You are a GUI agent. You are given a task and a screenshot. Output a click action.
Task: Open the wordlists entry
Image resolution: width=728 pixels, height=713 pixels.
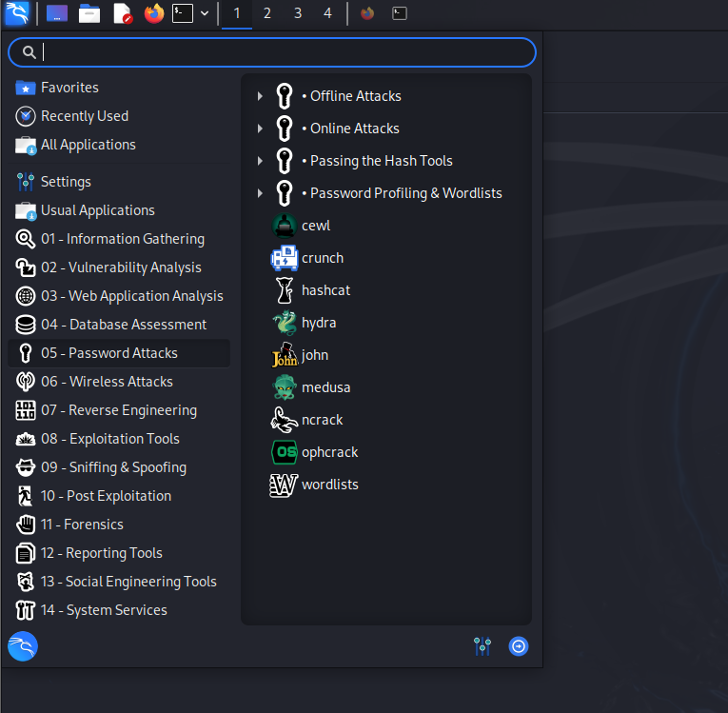329,485
